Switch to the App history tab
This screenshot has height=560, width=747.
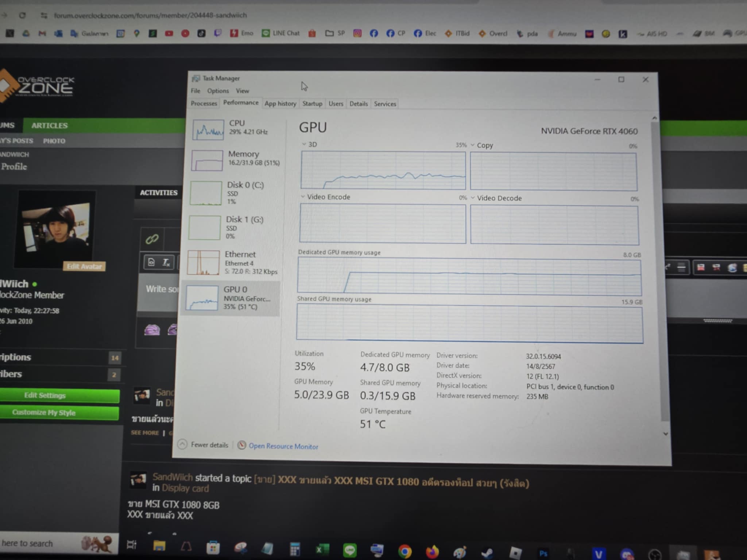(x=280, y=104)
